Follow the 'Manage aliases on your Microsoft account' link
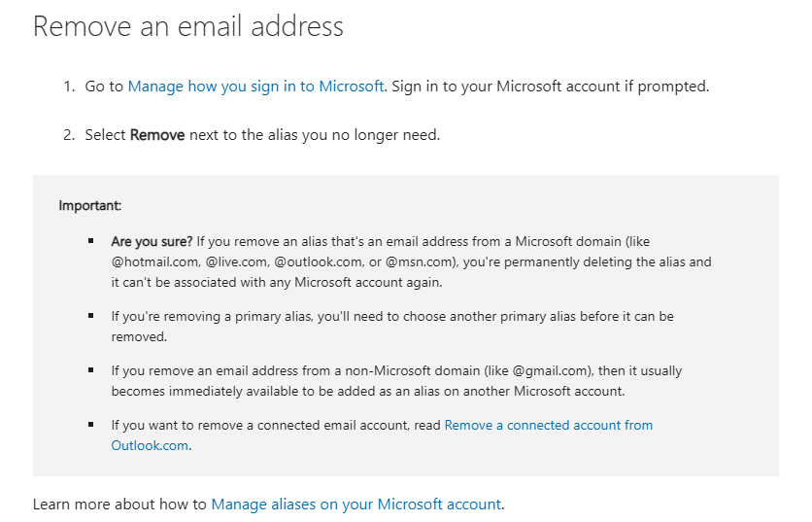 coord(356,504)
